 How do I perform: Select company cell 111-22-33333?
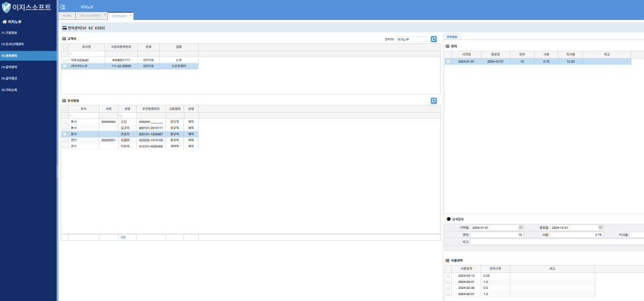(121, 66)
